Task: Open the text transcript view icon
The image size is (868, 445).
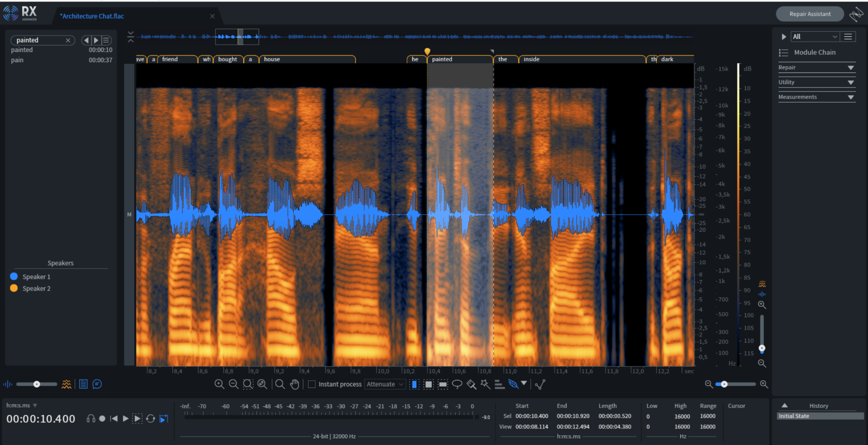Action: [x=83, y=384]
